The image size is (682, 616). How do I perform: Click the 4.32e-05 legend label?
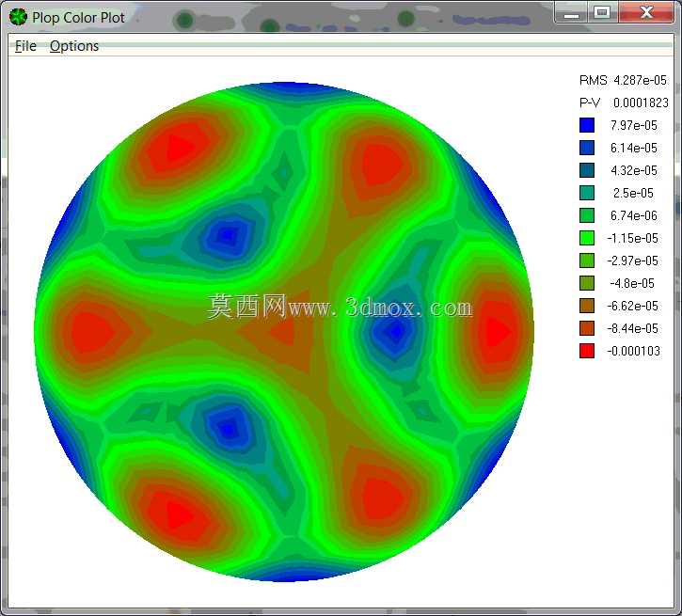634,170
